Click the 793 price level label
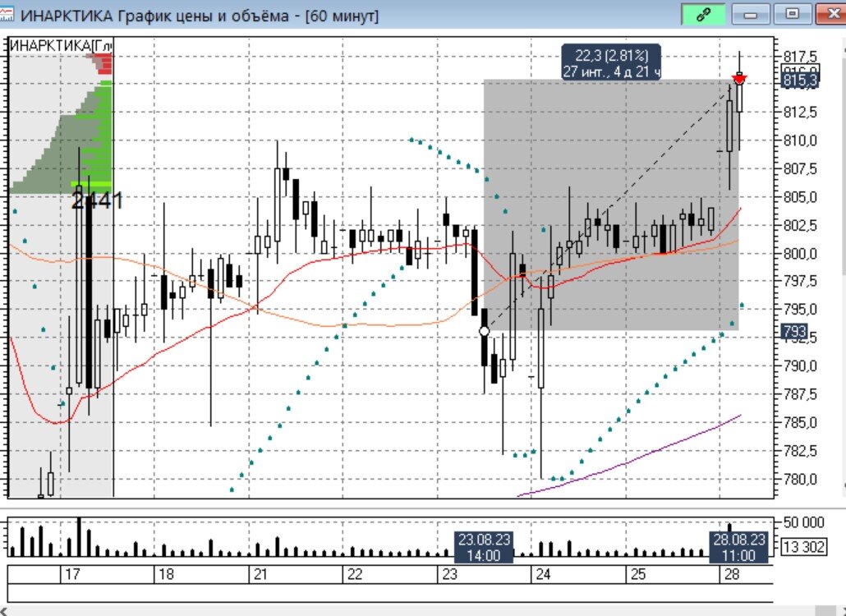This screenshot has height=616, width=846. point(794,331)
